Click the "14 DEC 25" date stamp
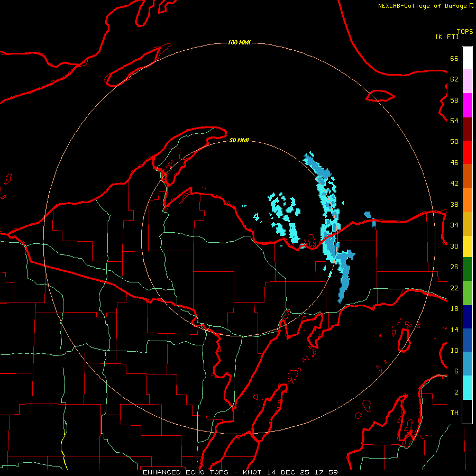Screen dimensions: 476x476 [x=288, y=472]
